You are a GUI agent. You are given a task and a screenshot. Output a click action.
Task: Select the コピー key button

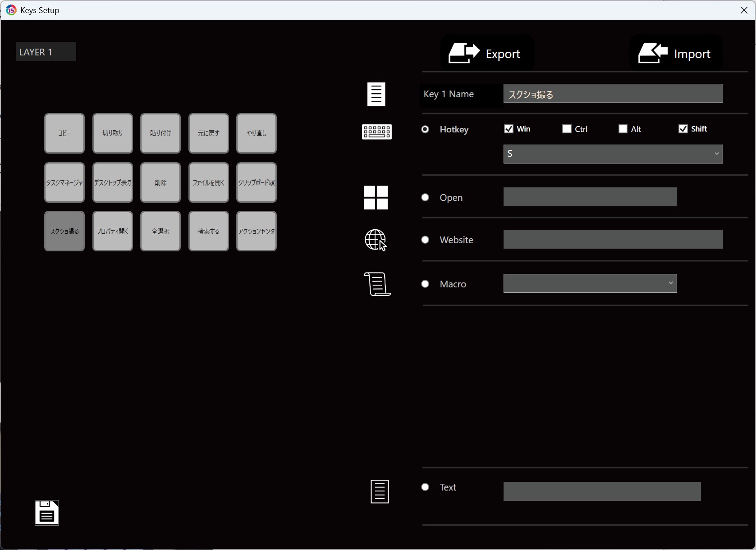point(64,133)
